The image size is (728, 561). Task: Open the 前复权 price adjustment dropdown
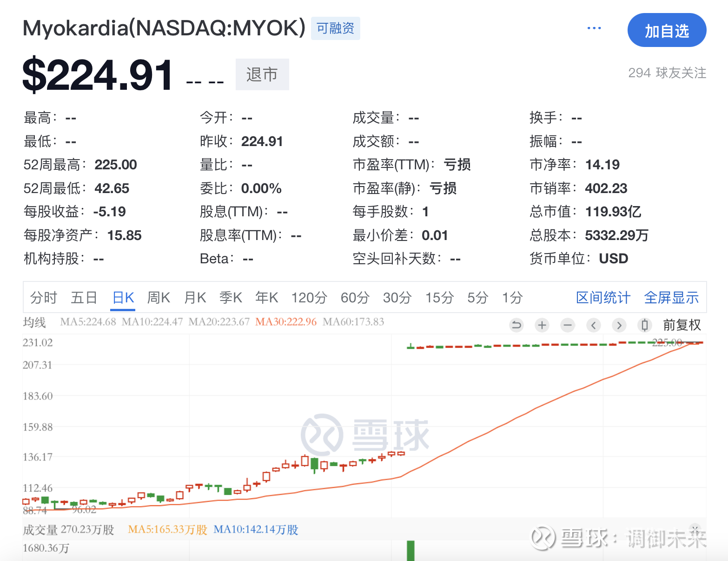[682, 325]
